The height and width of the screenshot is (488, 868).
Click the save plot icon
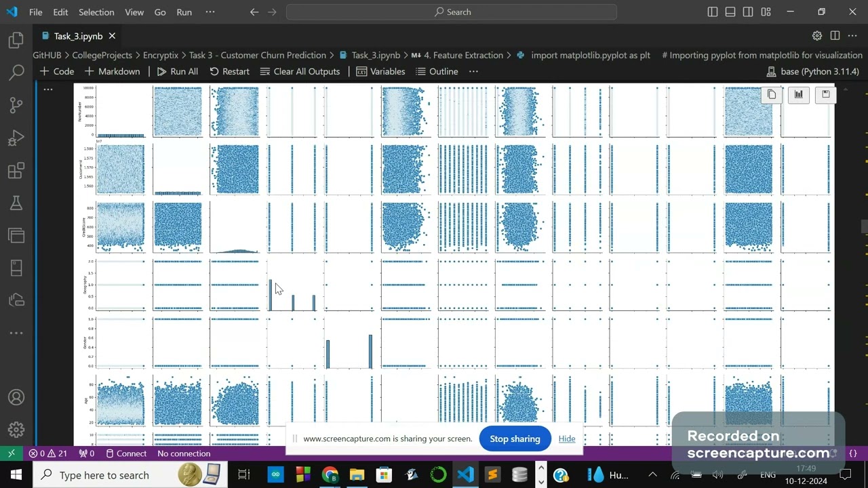click(x=826, y=95)
